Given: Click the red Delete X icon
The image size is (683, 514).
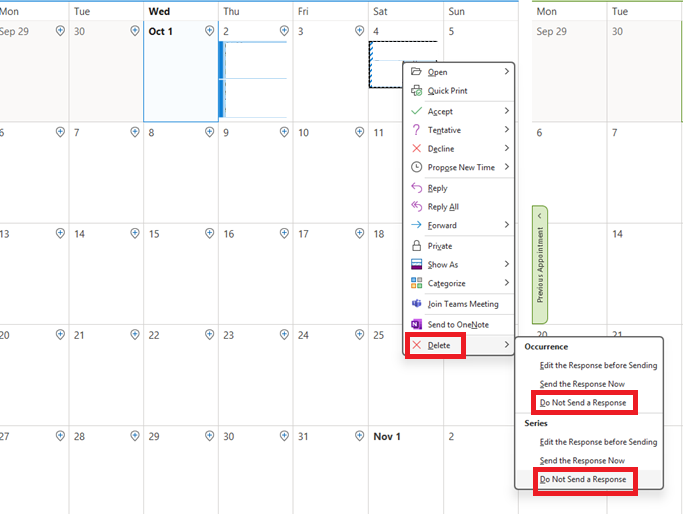Looking at the screenshot, I should 416,345.
